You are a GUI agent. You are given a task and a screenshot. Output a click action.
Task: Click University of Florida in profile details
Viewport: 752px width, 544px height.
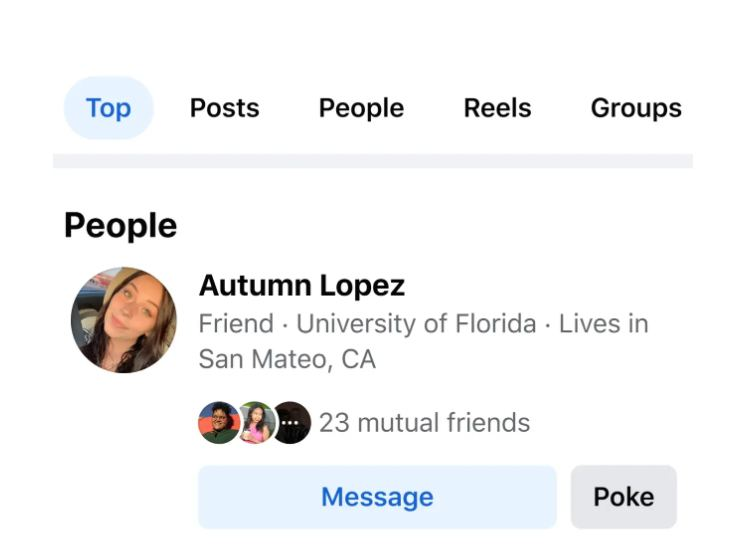tap(416, 323)
